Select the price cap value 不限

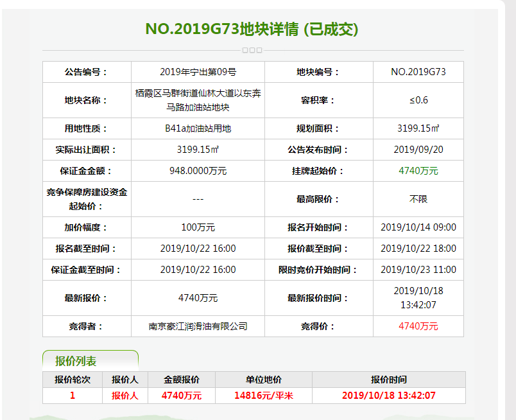point(418,199)
